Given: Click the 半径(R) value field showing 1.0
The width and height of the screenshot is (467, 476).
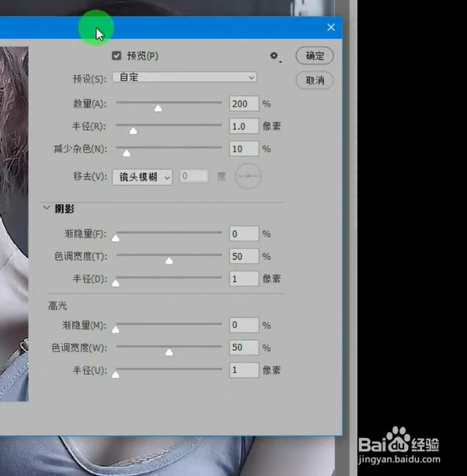Looking at the screenshot, I should pyautogui.click(x=244, y=126).
